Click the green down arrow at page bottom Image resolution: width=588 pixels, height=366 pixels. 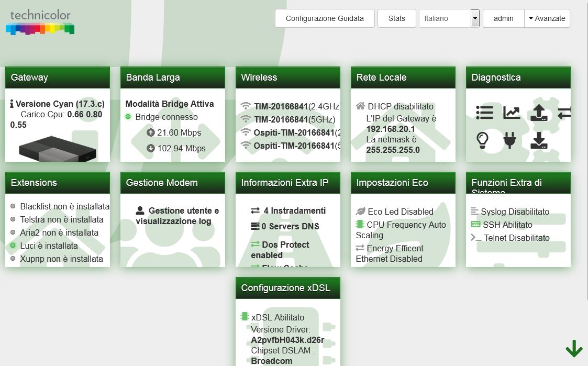point(574,349)
